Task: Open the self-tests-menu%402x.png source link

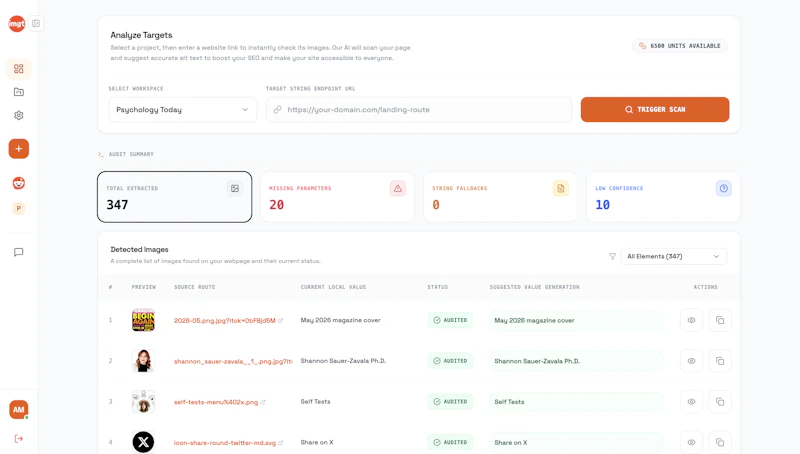Action: pos(216,402)
